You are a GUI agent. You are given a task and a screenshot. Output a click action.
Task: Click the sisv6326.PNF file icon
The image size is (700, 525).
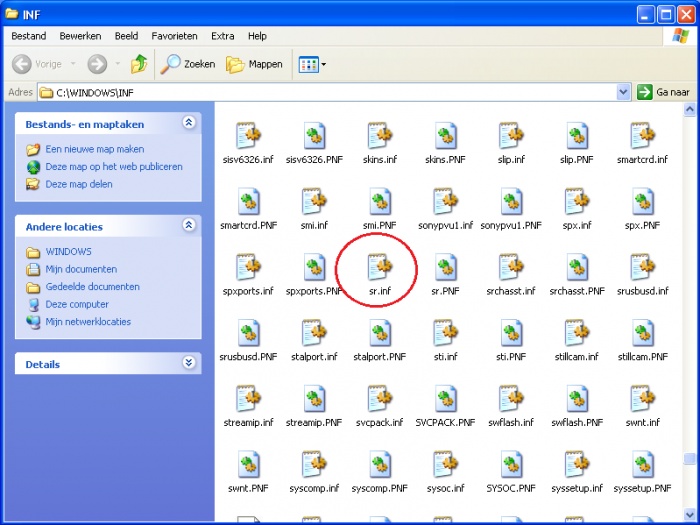tap(314, 136)
